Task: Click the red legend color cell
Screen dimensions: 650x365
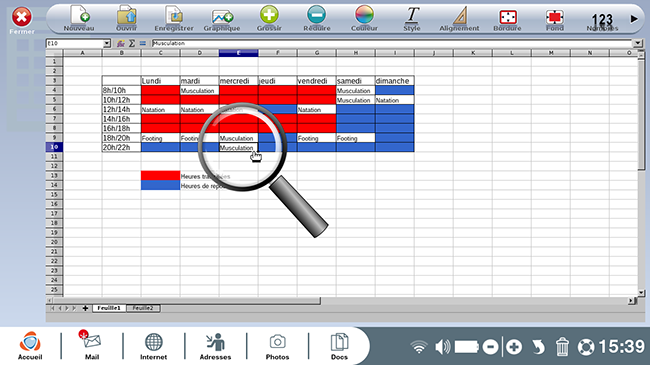Action: pos(160,176)
